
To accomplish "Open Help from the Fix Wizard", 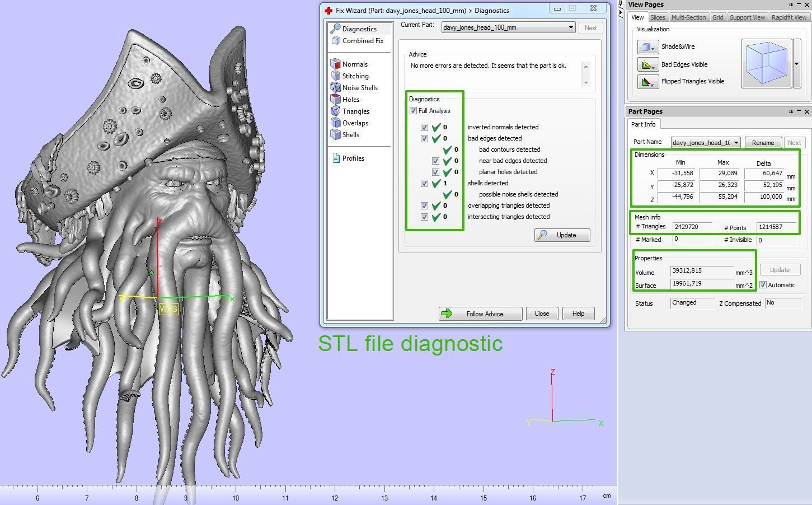I will [578, 314].
